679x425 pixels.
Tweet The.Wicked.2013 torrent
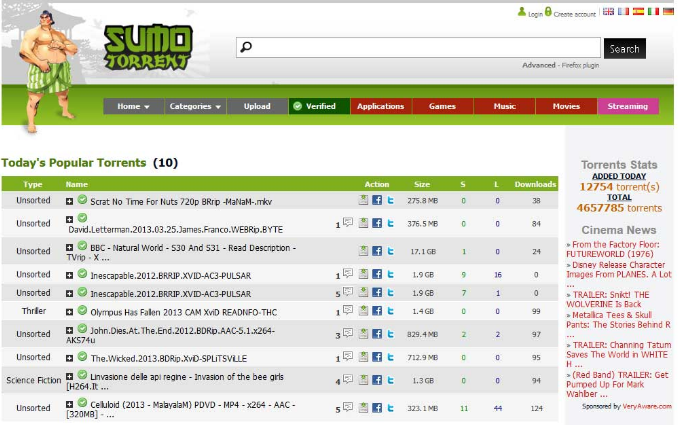[x=390, y=357]
